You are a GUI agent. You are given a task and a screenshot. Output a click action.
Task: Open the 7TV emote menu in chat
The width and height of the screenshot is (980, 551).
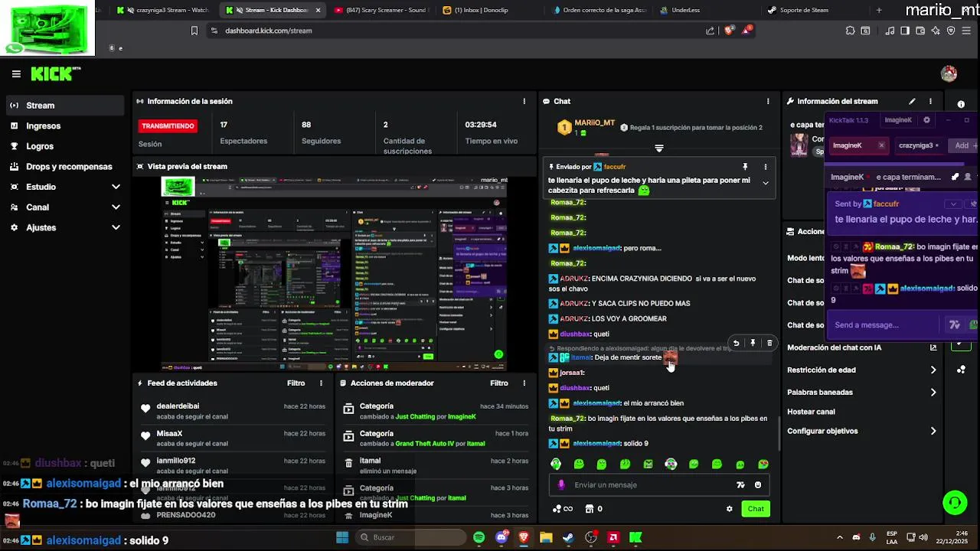coord(740,485)
